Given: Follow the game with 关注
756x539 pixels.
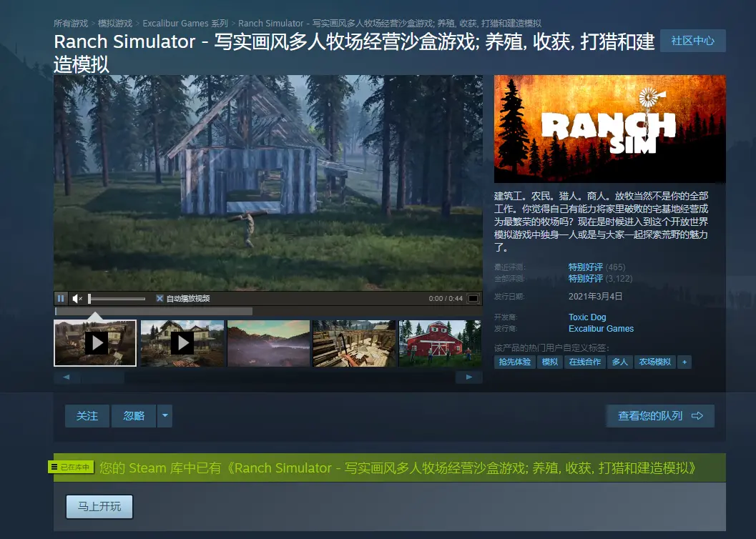Looking at the screenshot, I should (87, 416).
